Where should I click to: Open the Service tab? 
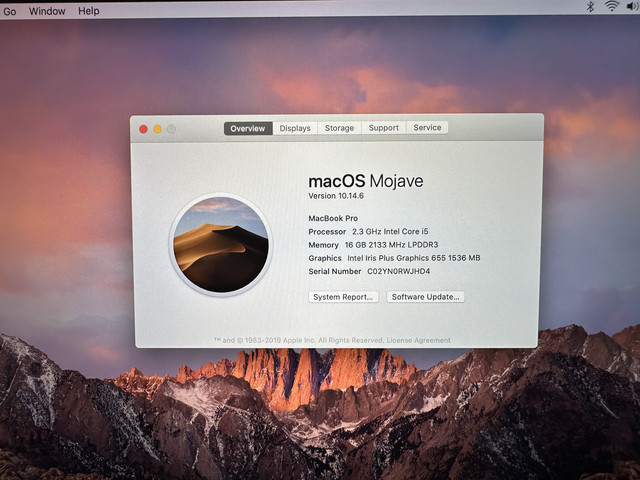427,127
